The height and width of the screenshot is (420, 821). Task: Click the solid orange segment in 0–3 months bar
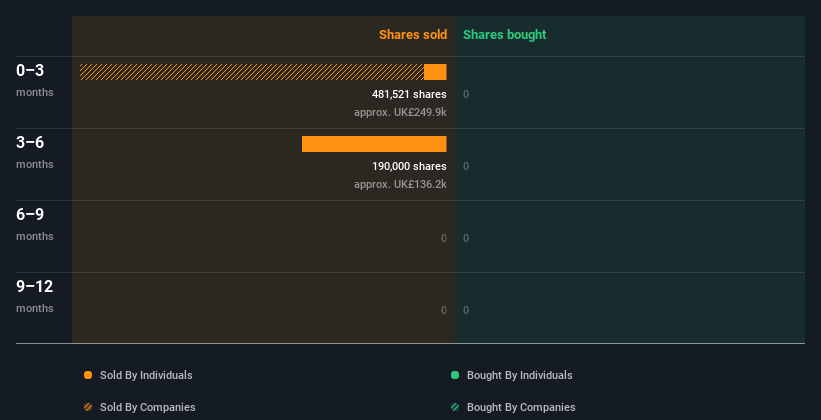(x=435, y=72)
